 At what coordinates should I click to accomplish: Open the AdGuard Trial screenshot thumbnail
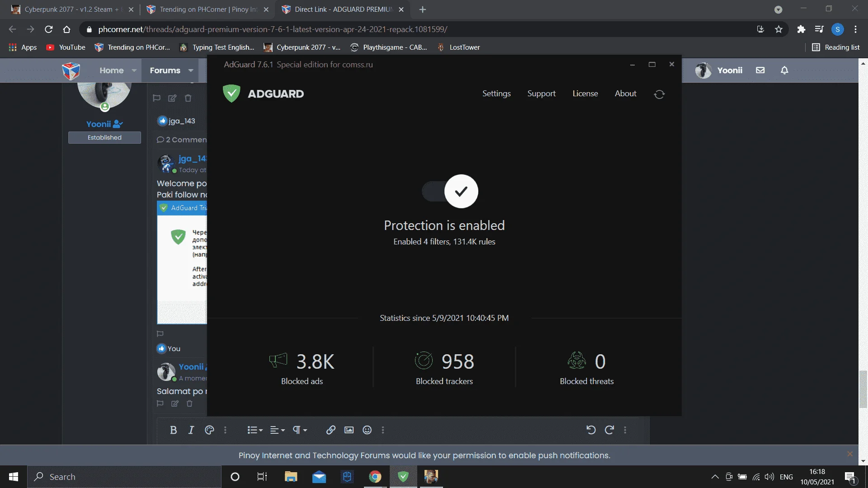pos(182,263)
